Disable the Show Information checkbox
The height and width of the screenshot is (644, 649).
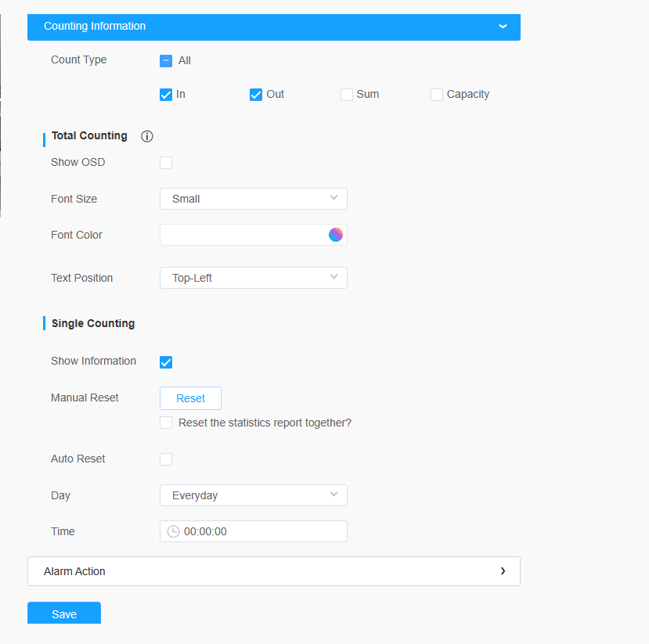(166, 362)
